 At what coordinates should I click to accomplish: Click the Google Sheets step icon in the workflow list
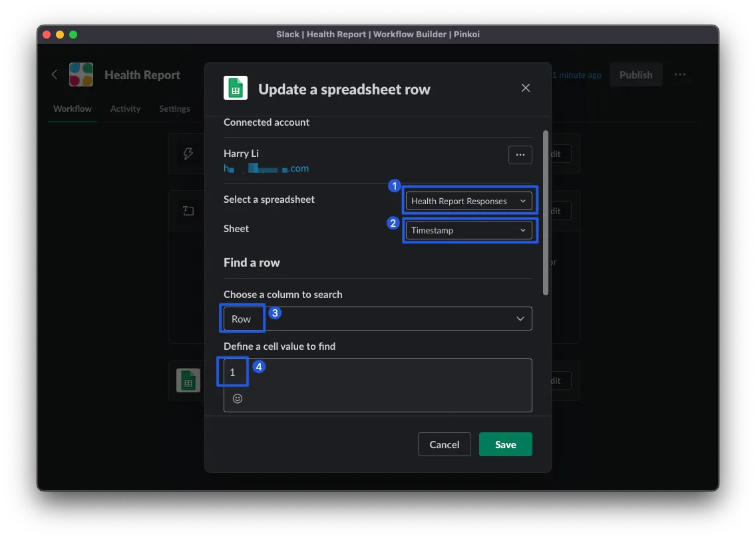[x=188, y=380]
